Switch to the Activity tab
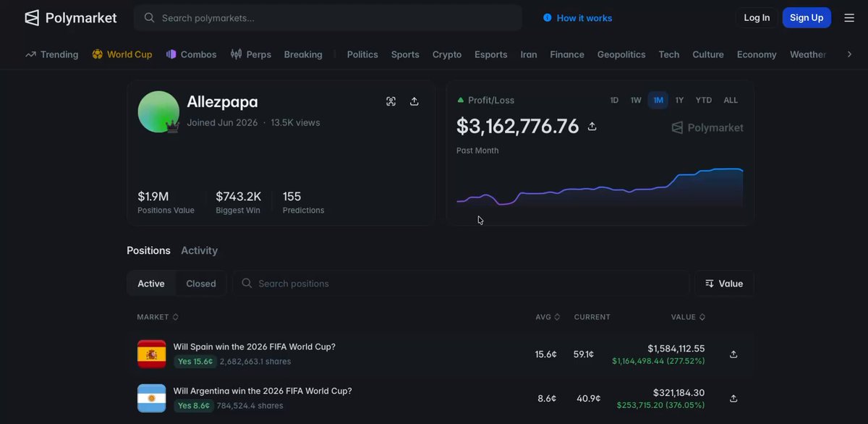868x424 pixels. pyautogui.click(x=199, y=250)
